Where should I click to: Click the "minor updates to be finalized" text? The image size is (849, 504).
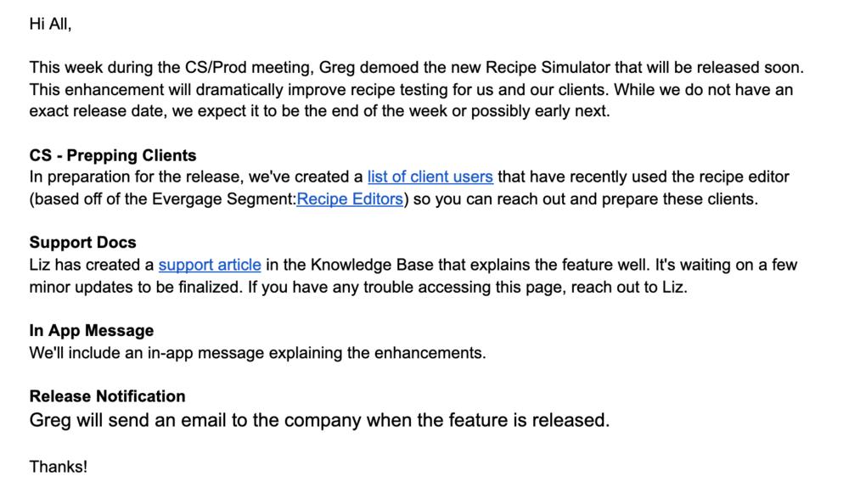(135, 287)
